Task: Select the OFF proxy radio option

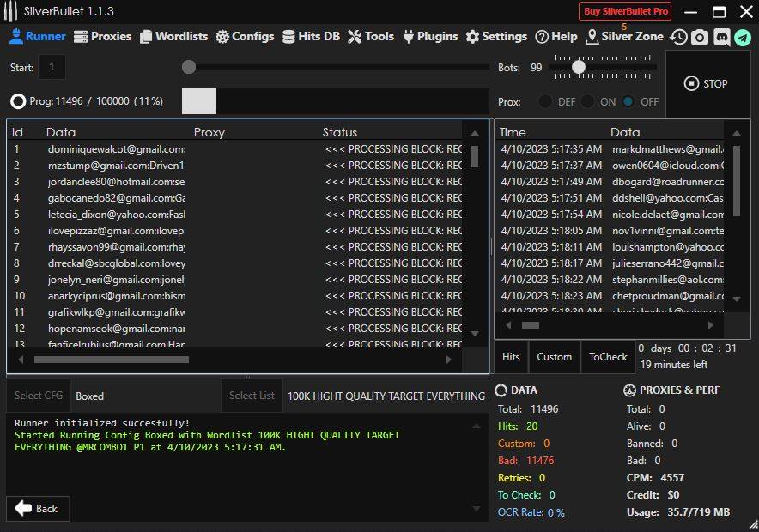Action: click(628, 101)
